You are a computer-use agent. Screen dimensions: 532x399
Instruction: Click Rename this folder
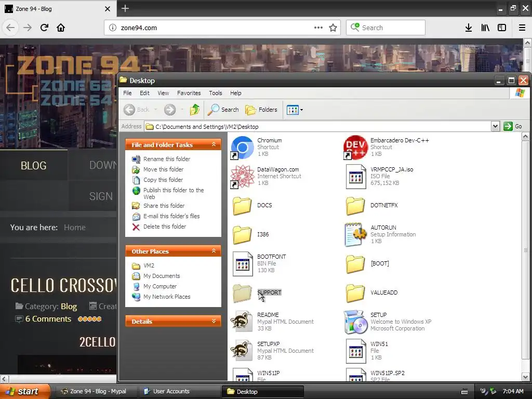(167, 159)
